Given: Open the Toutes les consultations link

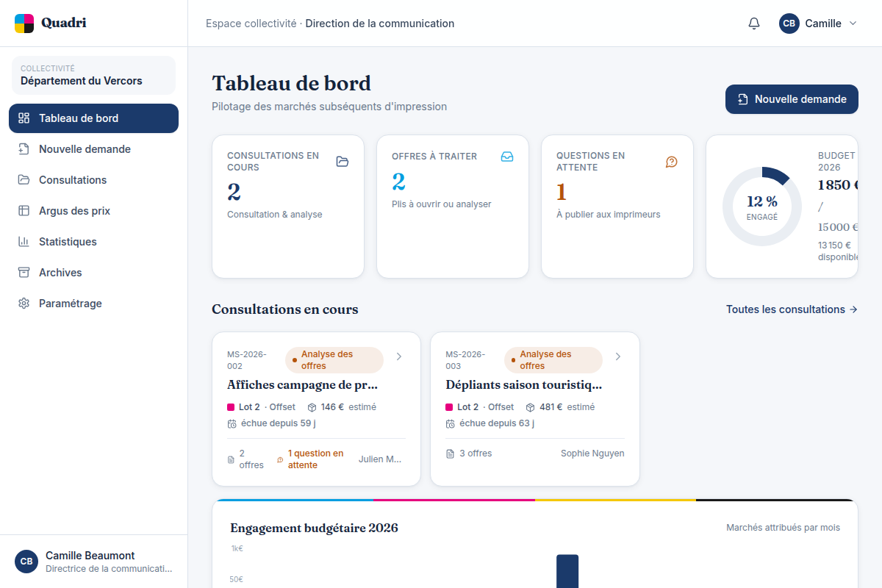Looking at the screenshot, I should (792, 309).
